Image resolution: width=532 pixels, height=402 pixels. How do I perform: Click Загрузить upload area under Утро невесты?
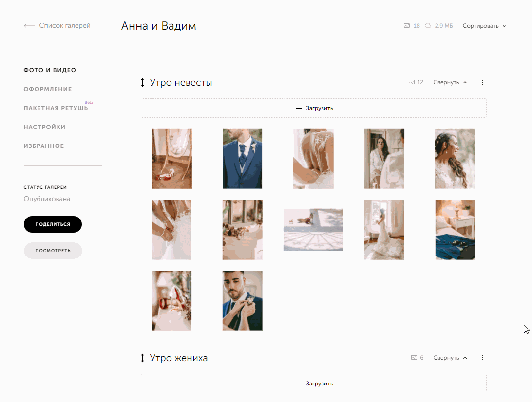click(x=314, y=108)
